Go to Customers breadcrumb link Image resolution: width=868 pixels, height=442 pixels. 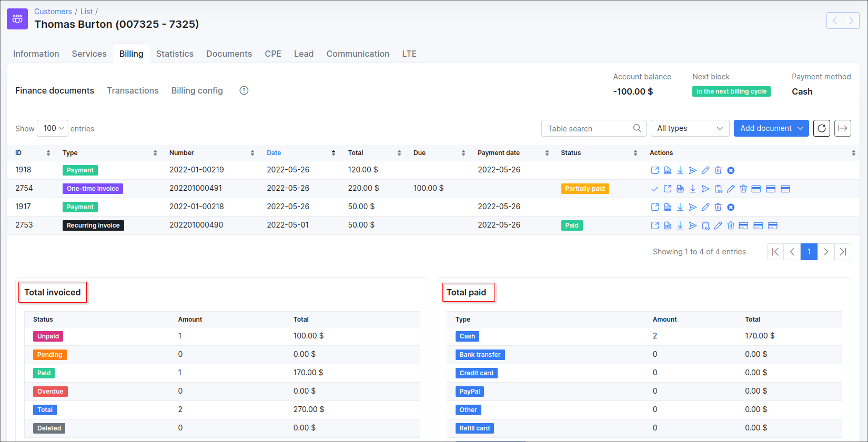tap(53, 12)
